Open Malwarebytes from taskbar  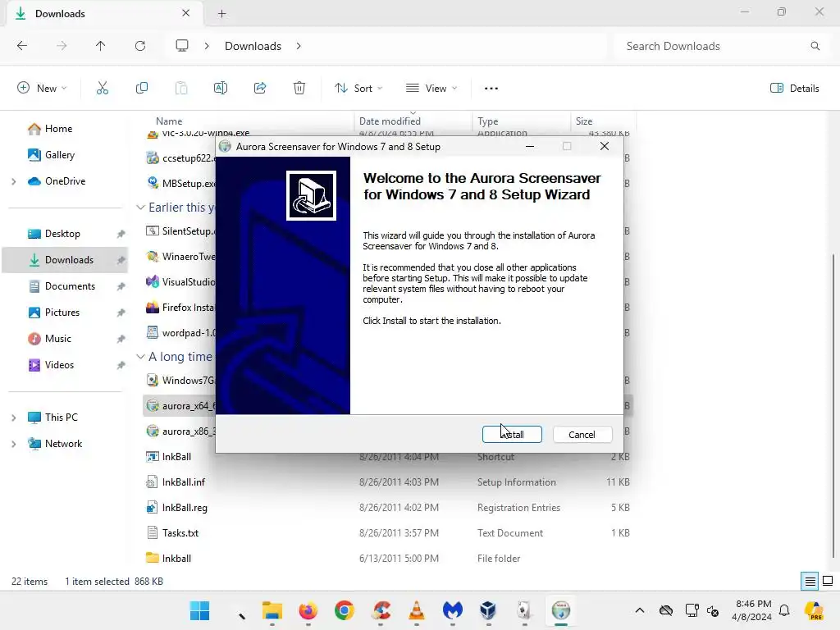[452, 610]
